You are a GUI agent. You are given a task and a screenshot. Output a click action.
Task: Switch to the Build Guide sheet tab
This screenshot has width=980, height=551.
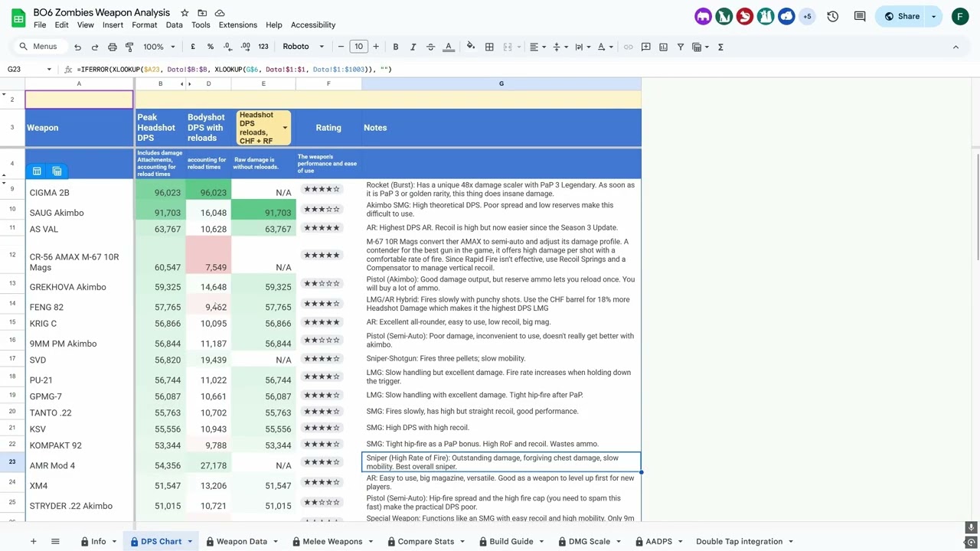click(511, 541)
